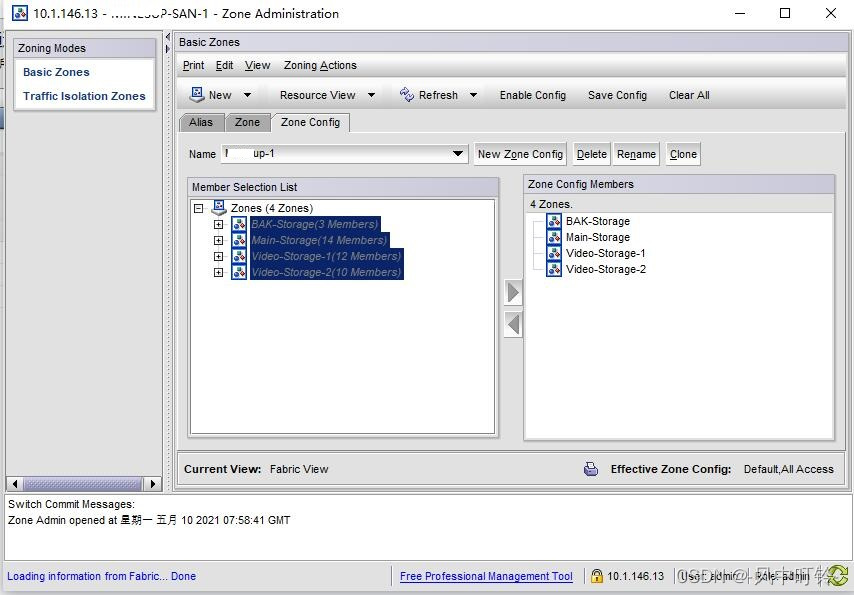Open the zone config Name combo box
This screenshot has height=595, width=854.
344,154
